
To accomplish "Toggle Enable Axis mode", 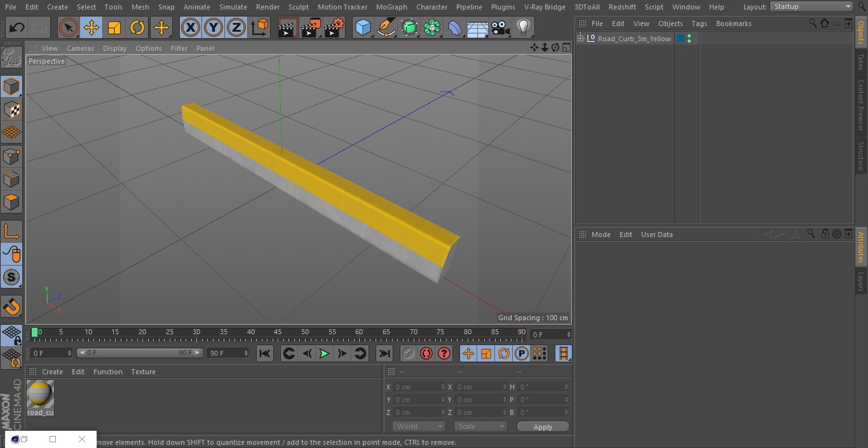I will [x=11, y=231].
